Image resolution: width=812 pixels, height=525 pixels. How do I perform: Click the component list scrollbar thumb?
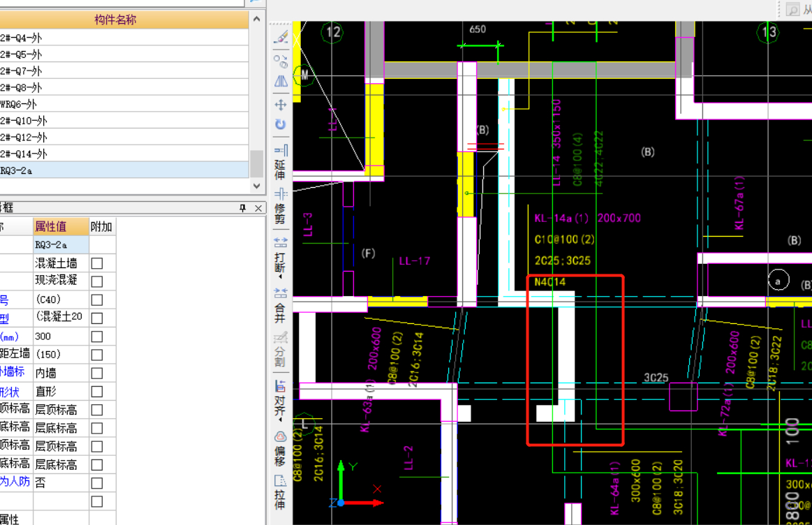[x=257, y=163]
